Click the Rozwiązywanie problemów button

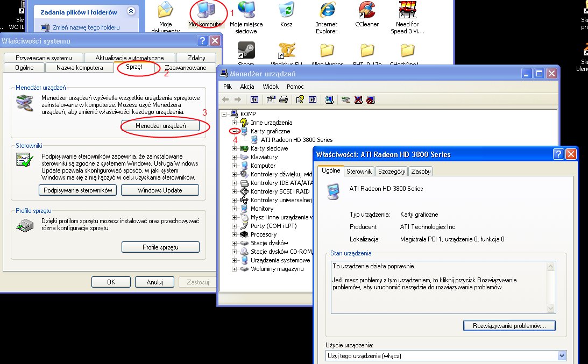tap(509, 326)
